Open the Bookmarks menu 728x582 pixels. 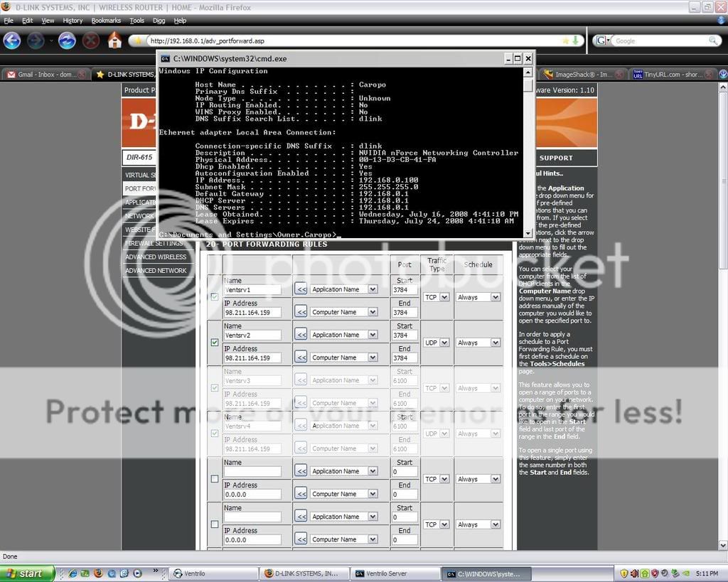click(106, 21)
